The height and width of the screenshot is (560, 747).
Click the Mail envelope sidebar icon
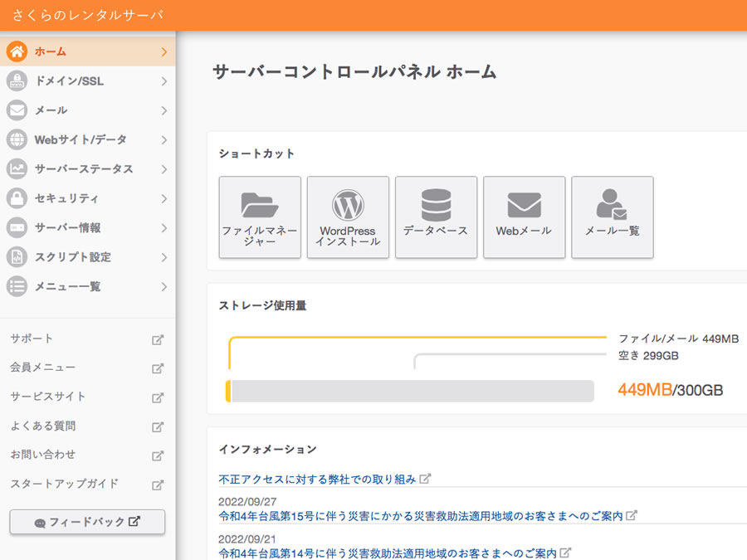click(17, 110)
